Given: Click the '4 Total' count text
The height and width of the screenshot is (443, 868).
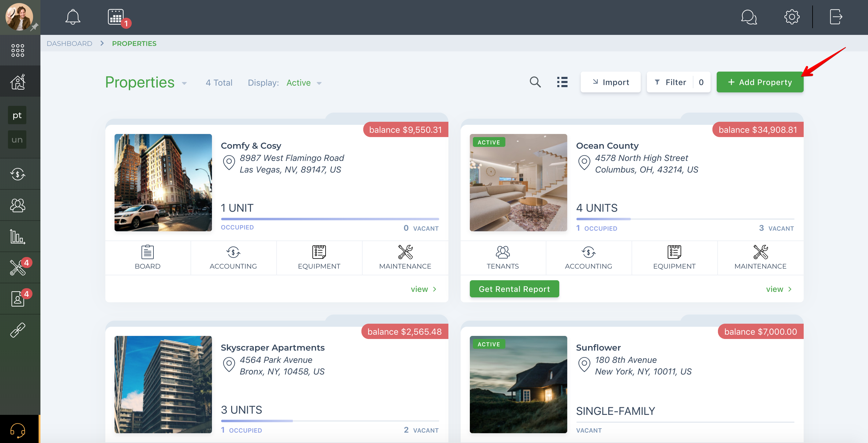Looking at the screenshot, I should pyautogui.click(x=219, y=83).
